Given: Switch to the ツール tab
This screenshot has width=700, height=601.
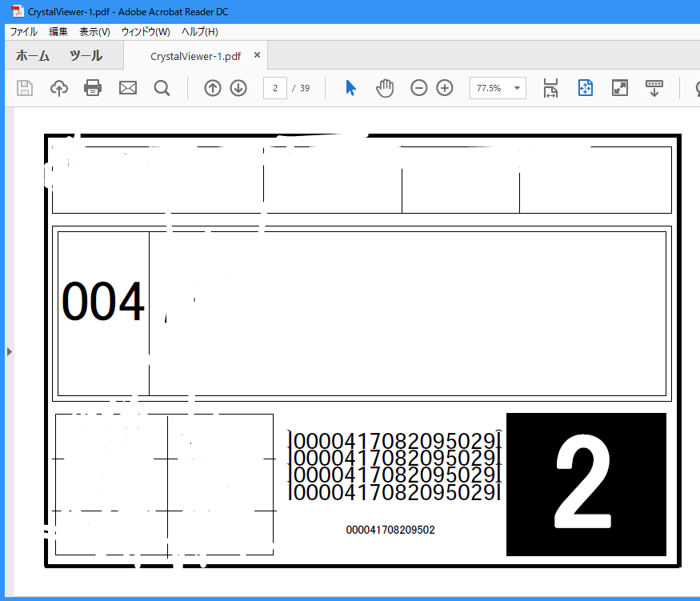Looking at the screenshot, I should point(86,55).
